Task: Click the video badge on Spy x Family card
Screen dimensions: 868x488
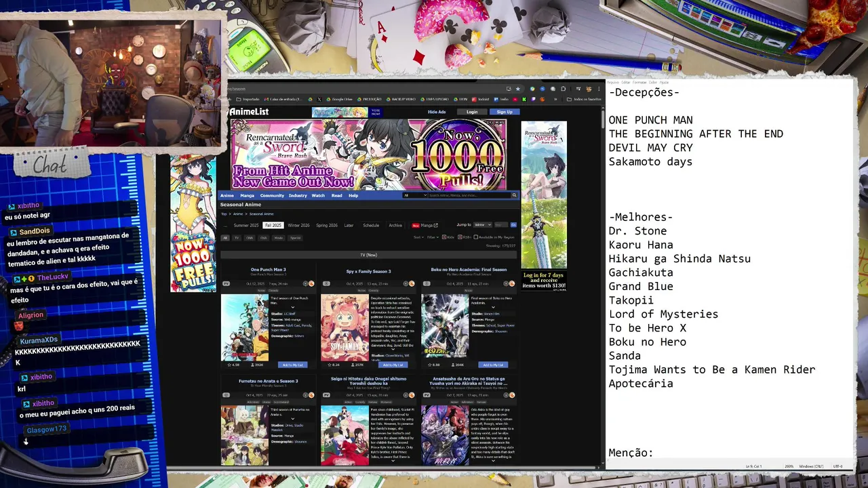Action: [x=326, y=283]
